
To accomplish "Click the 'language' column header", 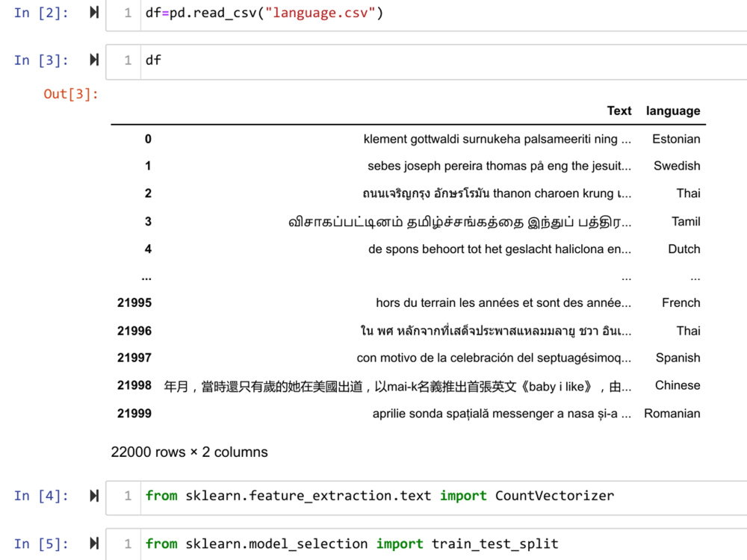I will coord(673,111).
